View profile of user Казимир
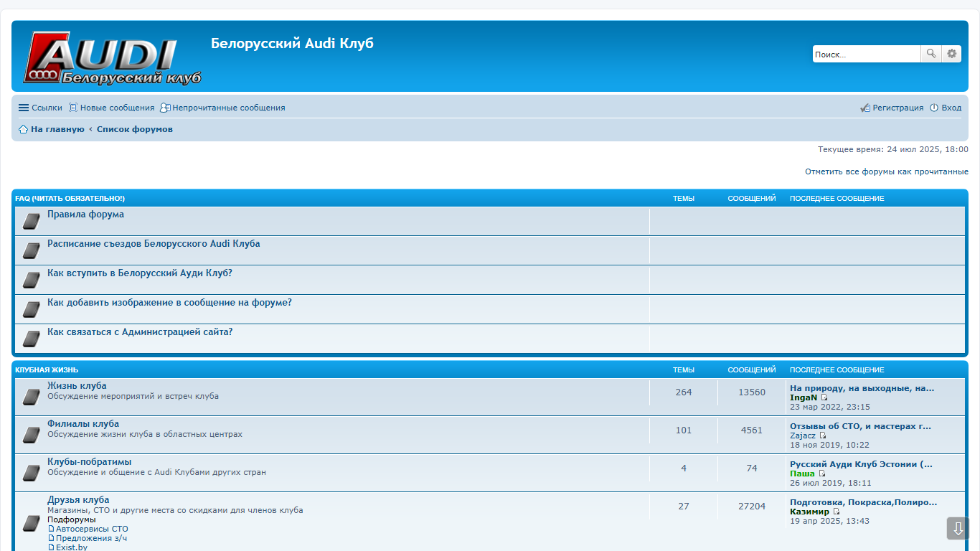 (x=809, y=512)
